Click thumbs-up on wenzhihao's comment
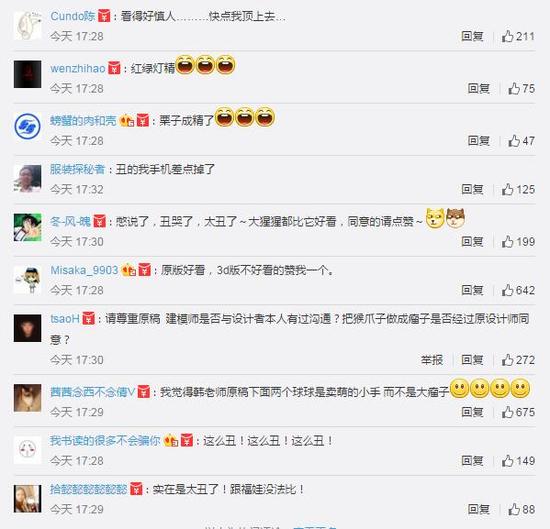The image size is (550, 529). pos(514,88)
